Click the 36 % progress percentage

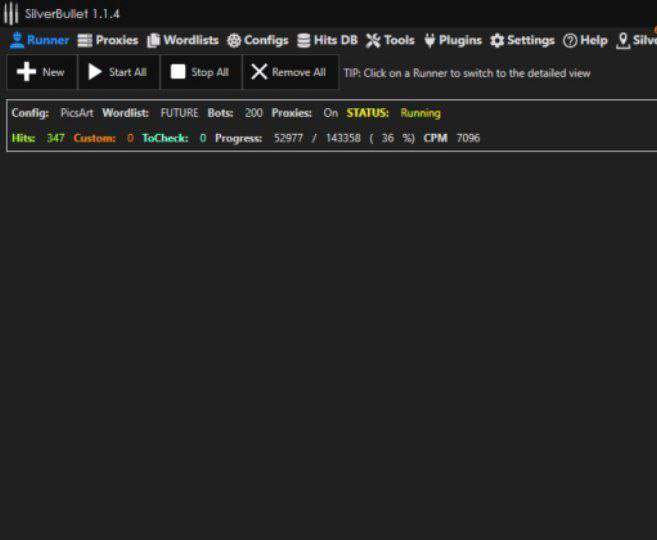coord(392,138)
